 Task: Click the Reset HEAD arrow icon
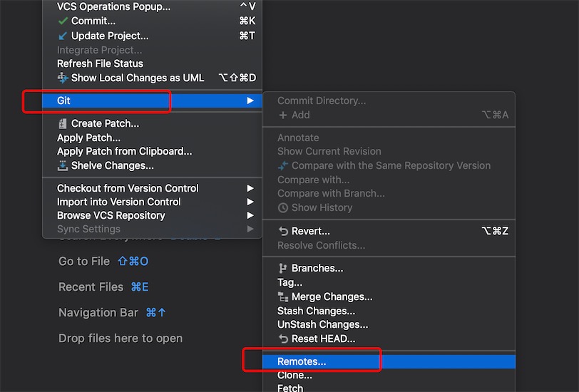283,339
